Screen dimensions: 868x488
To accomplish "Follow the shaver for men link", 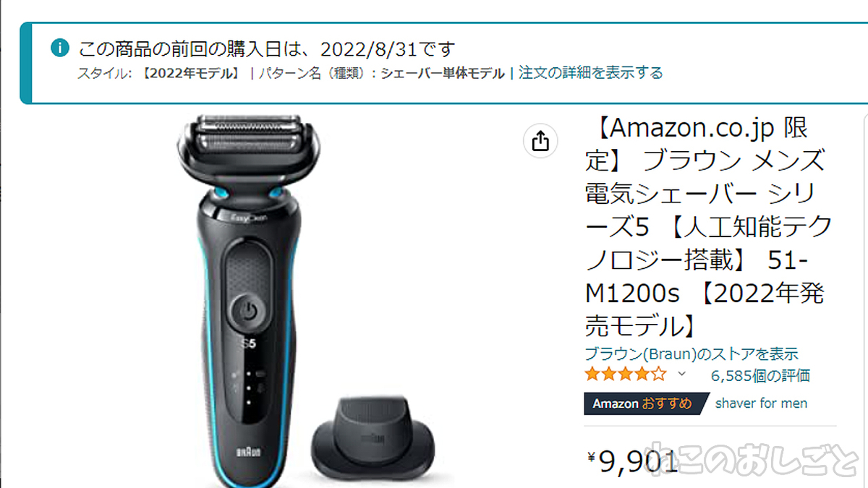I will [x=761, y=403].
